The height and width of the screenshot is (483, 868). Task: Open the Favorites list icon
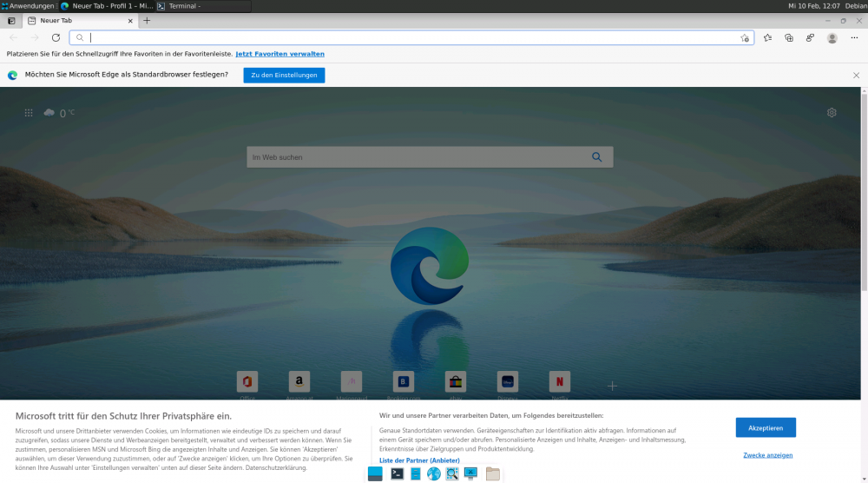point(767,37)
